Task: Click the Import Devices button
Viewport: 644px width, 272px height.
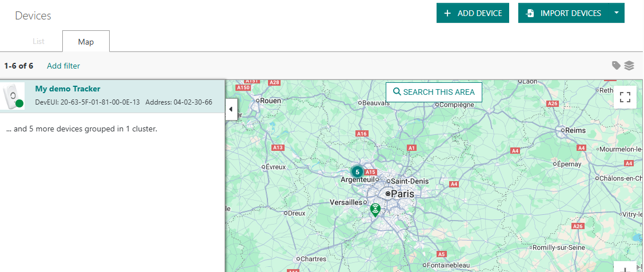Action: [563, 13]
